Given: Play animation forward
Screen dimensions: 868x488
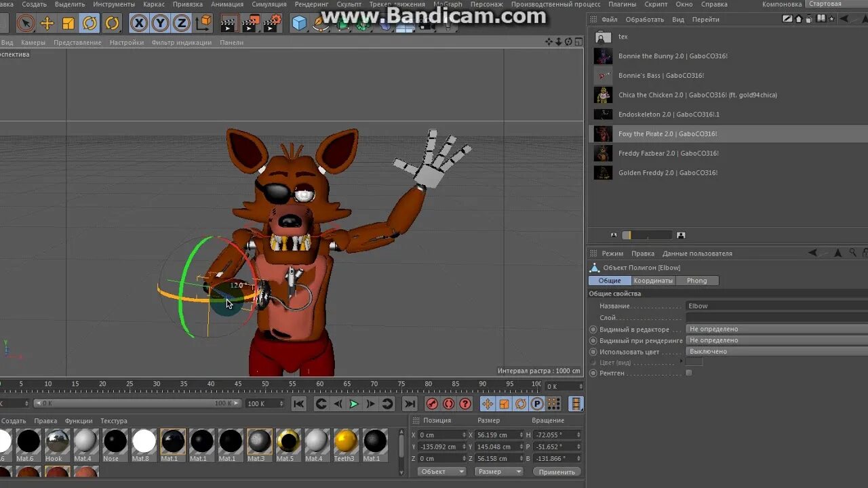Looking at the screenshot, I should pyautogui.click(x=354, y=404).
